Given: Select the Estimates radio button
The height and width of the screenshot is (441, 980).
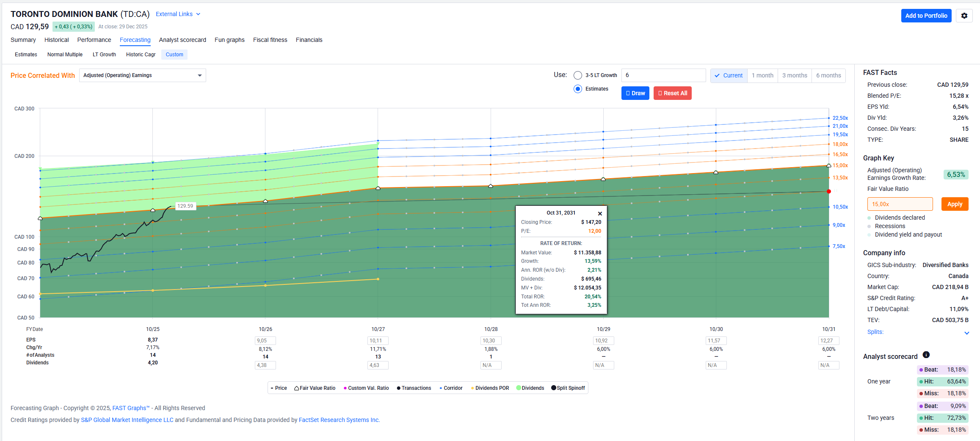Looking at the screenshot, I should click(x=577, y=89).
